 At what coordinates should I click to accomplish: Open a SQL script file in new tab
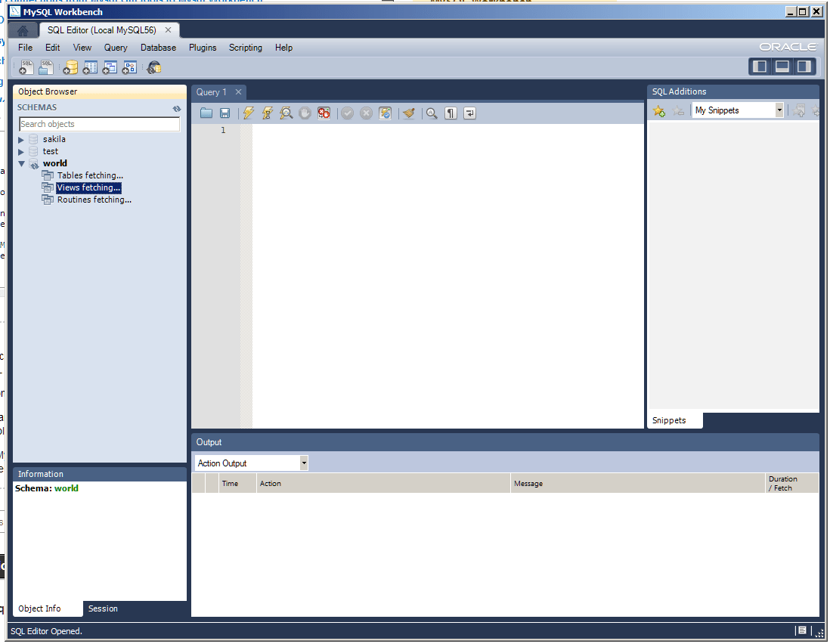[x=46, y=67]
